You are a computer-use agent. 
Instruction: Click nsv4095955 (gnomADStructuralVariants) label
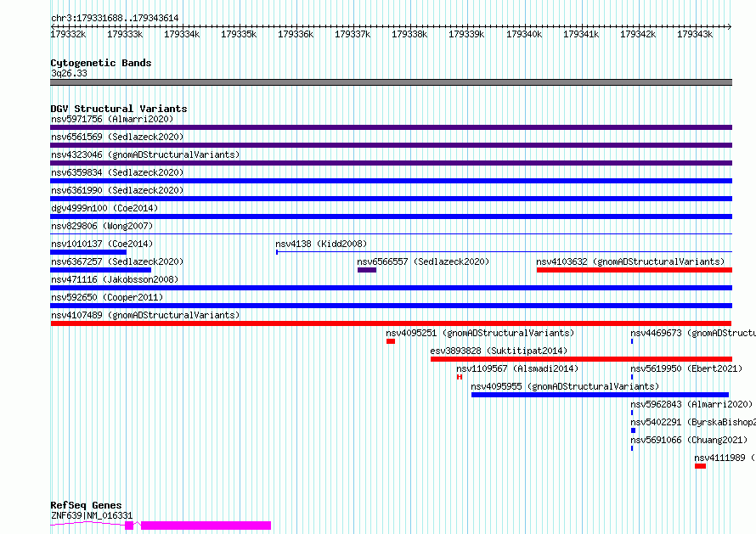point(565,386)
